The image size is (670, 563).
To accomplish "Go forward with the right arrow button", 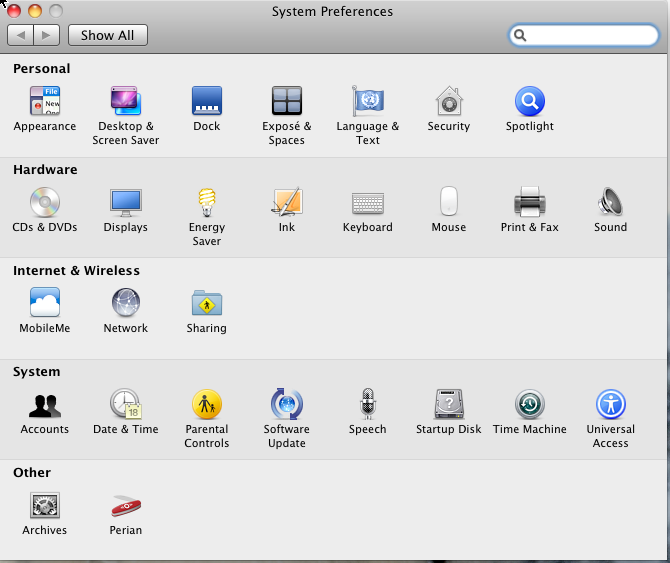I will click(47, 35).
